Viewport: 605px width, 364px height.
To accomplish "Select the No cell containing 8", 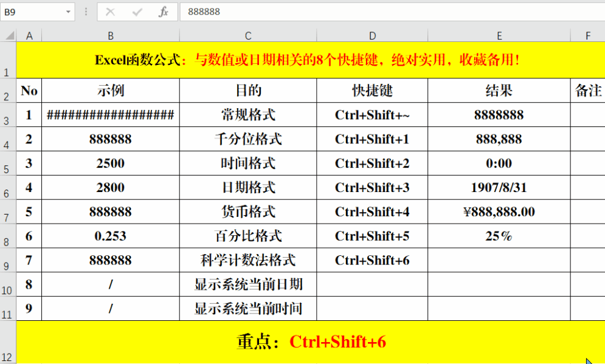I will point(29,284).
